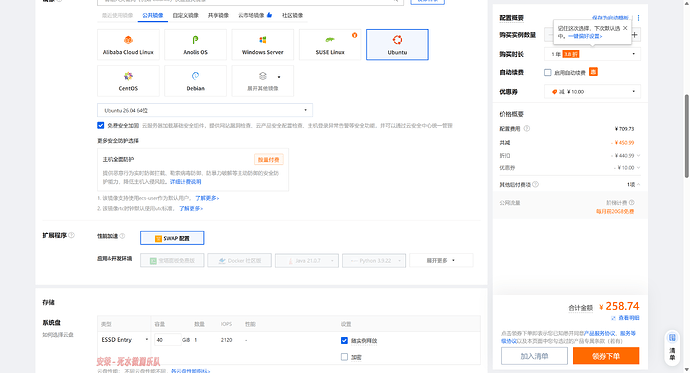Viewport: 690px width, 373px height.
Task: Open the three-dot menu in the config summary
Action: 639,18
